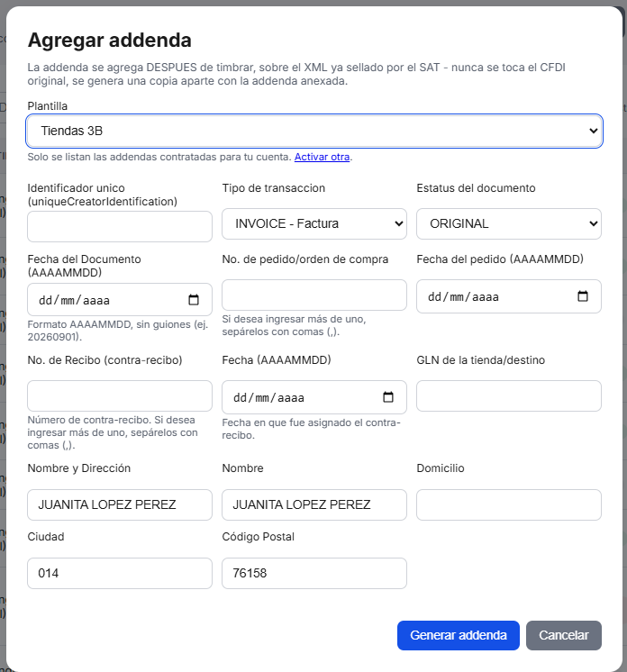Click the No. de Recibo contra-recibo input
This screenshot has height=672, width=627.
click(x=120, y=396)
